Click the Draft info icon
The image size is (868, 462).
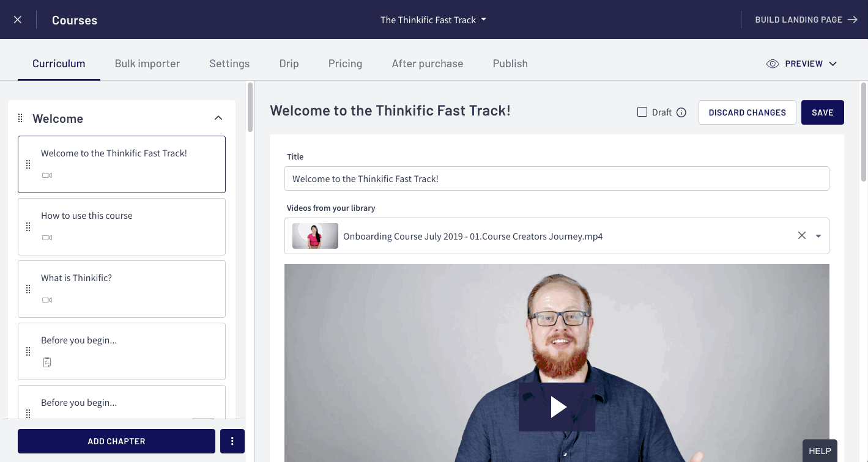(x=681, y=112)
